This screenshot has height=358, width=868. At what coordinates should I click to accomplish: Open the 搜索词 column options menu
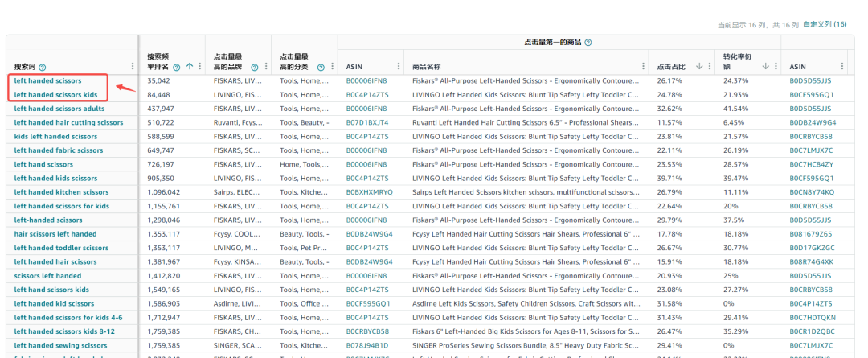pos(133,66)
